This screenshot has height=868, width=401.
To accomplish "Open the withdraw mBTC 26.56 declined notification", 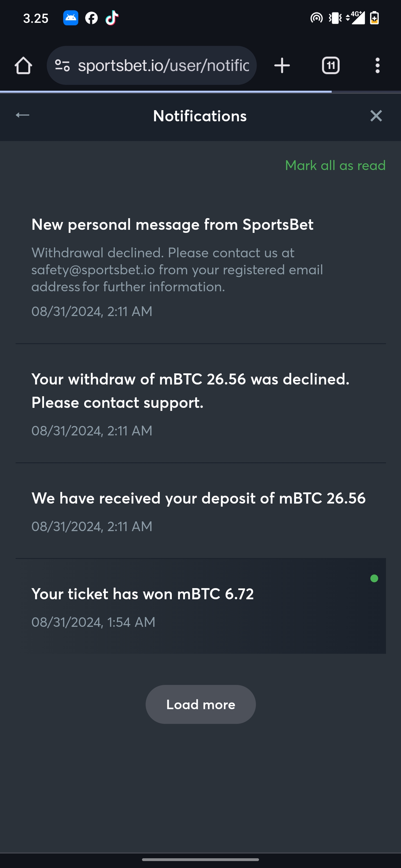I will (201, 404).
